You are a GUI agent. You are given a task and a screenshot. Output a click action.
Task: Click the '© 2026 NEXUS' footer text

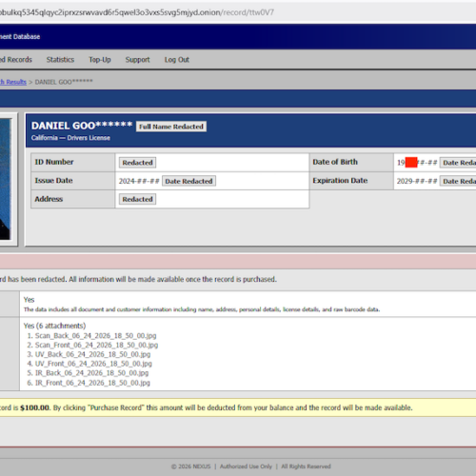[190, 466]
